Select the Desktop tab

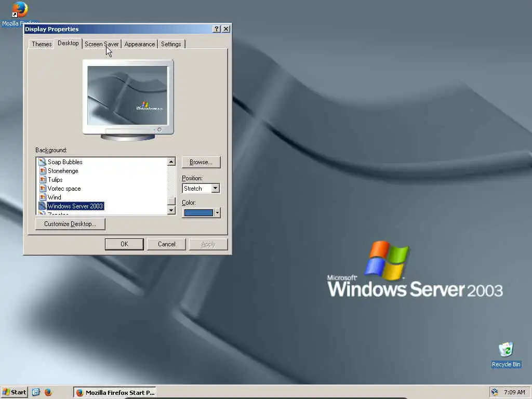[68, 43]
